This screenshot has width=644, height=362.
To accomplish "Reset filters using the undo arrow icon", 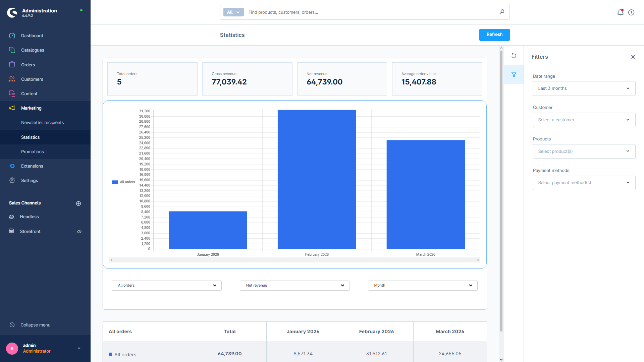I will click(514, 55).
